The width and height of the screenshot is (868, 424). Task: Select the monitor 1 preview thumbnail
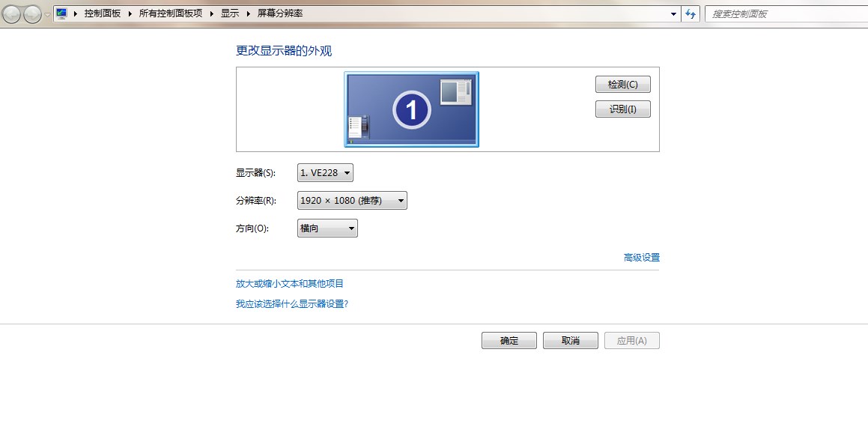[411, 109]
